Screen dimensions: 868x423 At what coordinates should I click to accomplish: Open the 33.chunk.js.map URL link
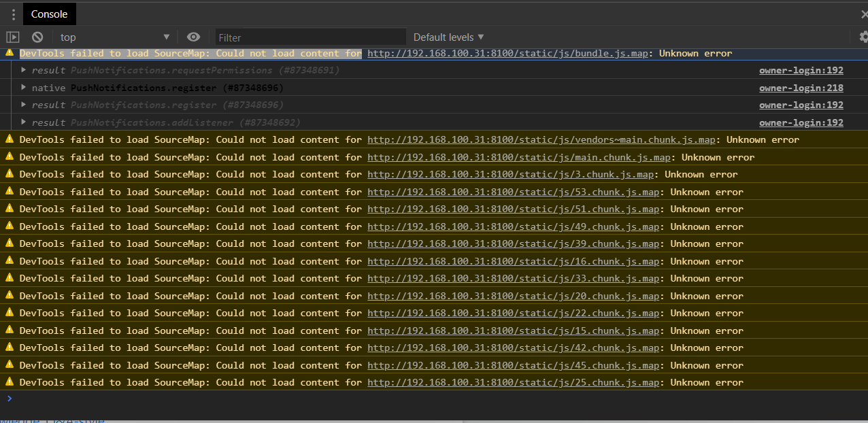(x=514, y=278)
